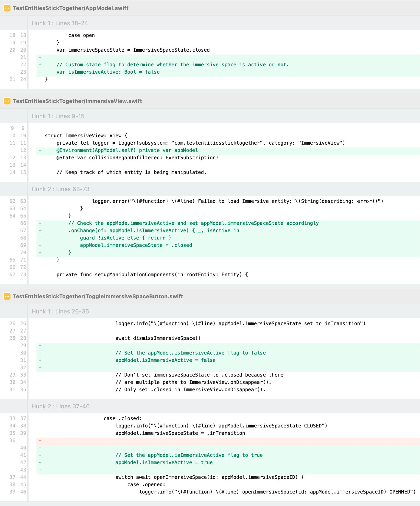Click the modified-file icon beside AppModel.swift
This screenshot has height=506, width=420.
(x=7, y=8)
